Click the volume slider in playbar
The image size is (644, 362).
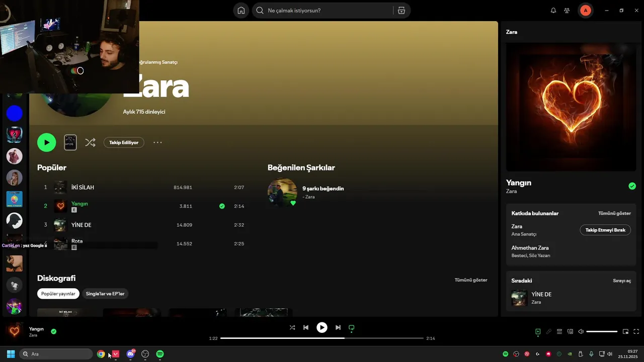click(x=602, y=331)
